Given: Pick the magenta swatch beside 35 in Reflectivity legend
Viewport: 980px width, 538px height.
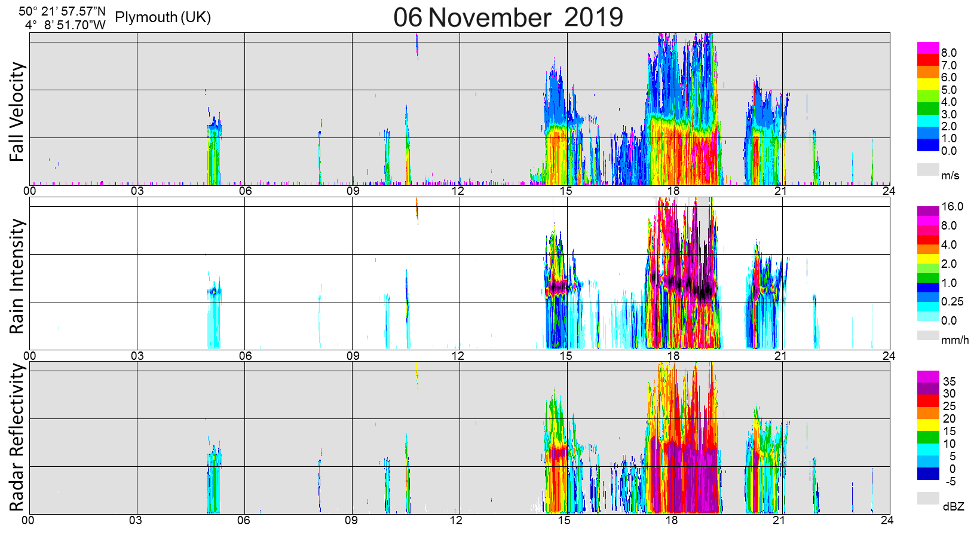Looking at the screenshot, I should point(928,377).
